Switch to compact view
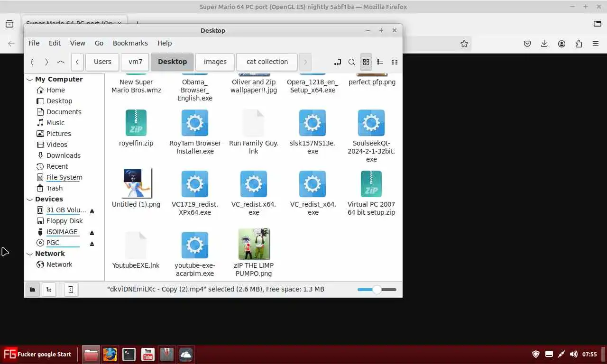Image resolution: width=607 pixels, height=364 pixels. pos(394,62)
